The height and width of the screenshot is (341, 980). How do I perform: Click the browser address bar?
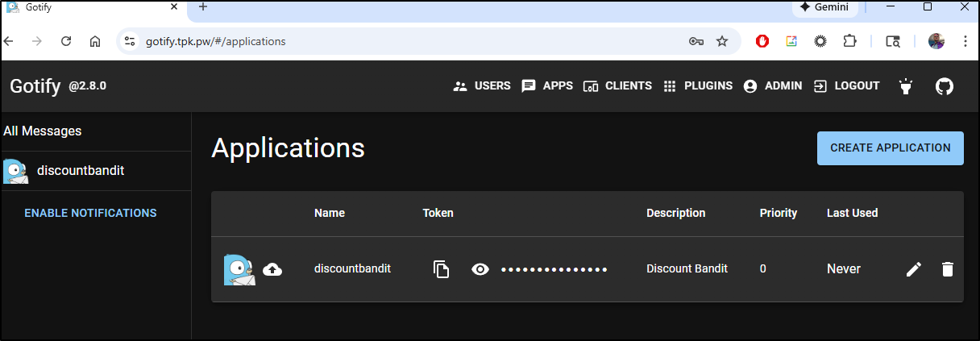click(403, 41)
